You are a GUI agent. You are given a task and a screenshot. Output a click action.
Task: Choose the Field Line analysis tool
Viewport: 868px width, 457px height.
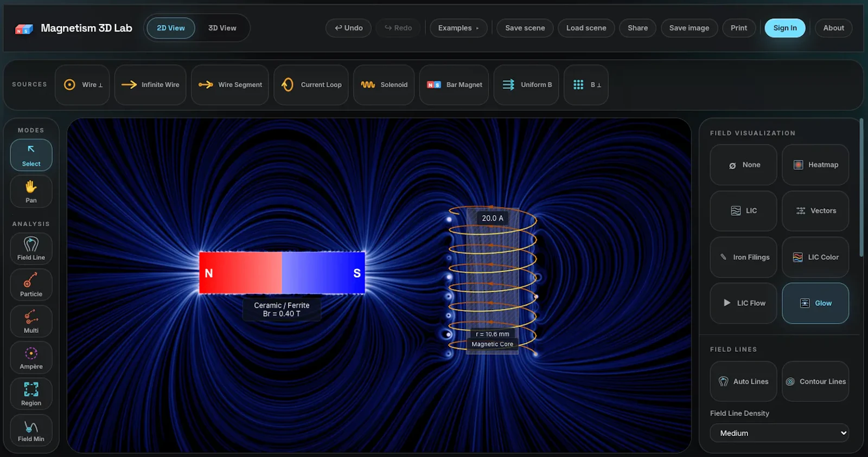pyautogui.click(x=31, y=248)
